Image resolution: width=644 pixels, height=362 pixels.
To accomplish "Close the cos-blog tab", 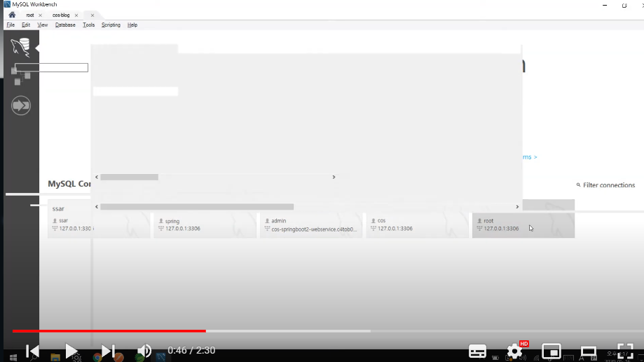I will [76, 15].
